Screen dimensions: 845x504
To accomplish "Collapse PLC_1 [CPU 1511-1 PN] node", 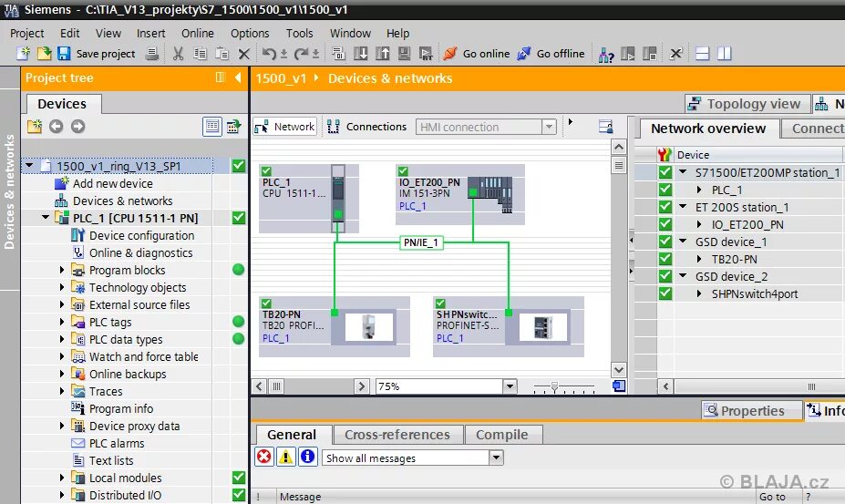I will [x=46, y=217].
